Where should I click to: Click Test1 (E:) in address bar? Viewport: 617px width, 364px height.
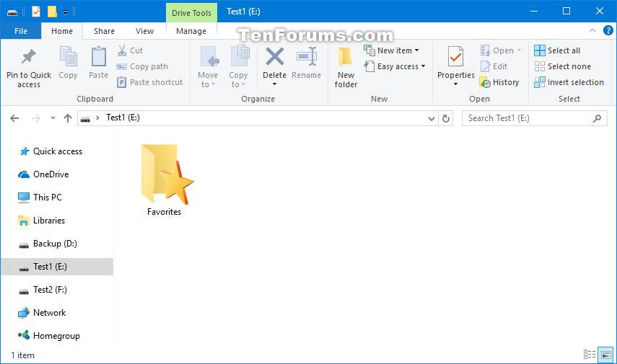click(x=123, y=117)
